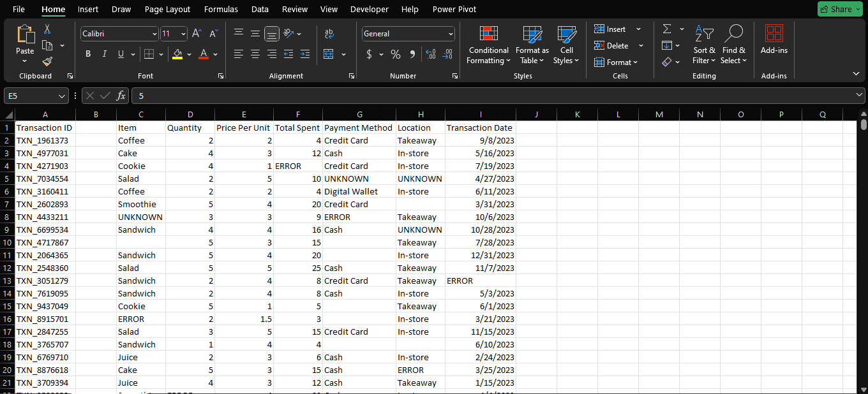
Task: Apply the yellow Fill Color
Action: point(177,54)
